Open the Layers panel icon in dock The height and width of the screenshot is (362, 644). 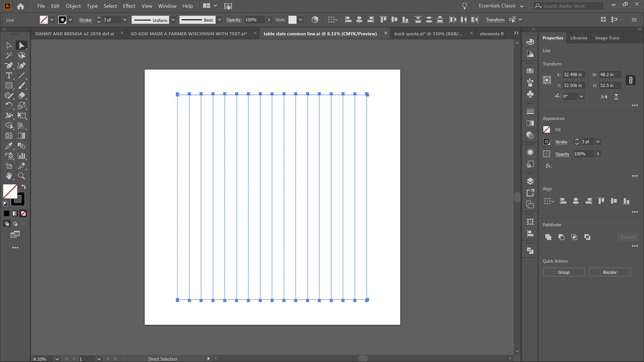[x=530, y=181]
